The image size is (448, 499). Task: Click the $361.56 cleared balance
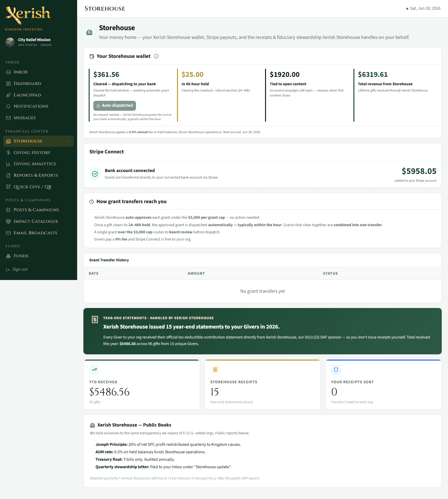(x=106, y=75)
